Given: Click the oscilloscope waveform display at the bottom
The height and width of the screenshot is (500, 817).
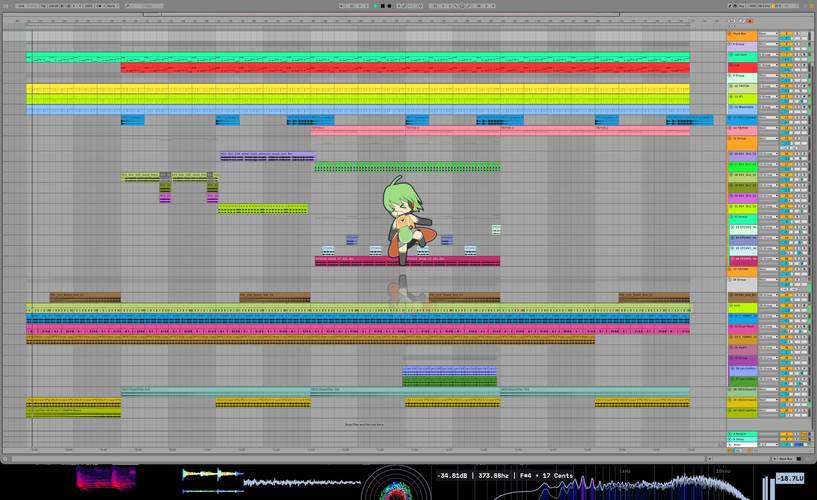Looking at the screenshot, I should 298,482.
